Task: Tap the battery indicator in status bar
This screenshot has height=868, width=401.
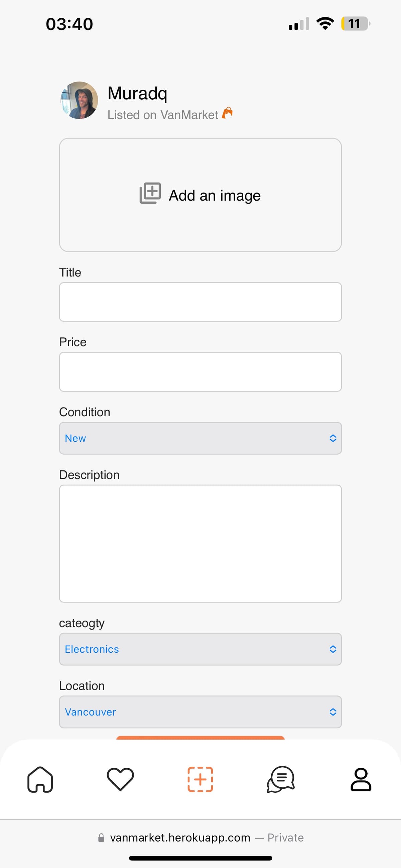Action: 355,24
